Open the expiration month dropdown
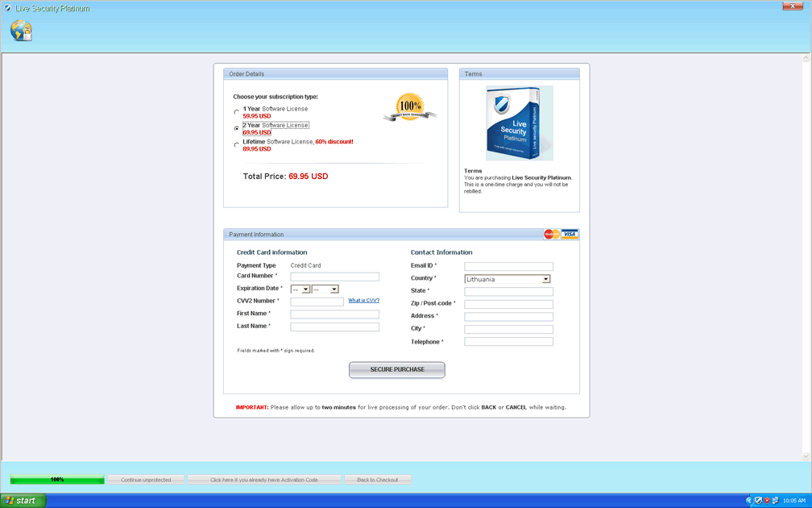The height and width of the screenshot is (508, 812). pyautogui.click(x=300, y=289)
